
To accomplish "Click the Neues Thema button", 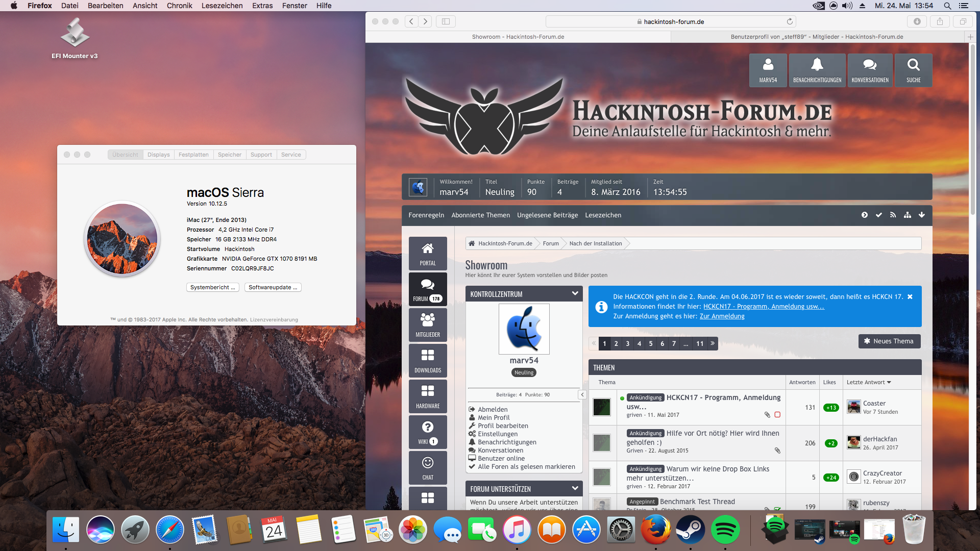I will click(889, 341).
